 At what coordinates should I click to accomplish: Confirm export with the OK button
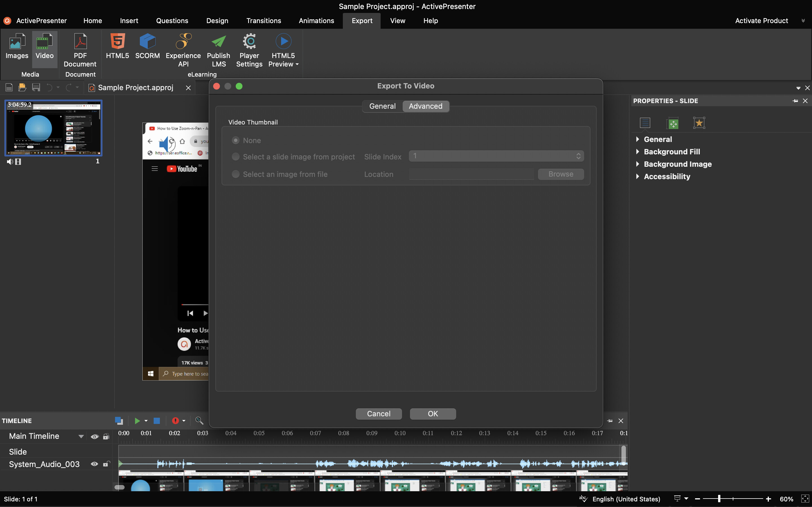tap(433, 414)
